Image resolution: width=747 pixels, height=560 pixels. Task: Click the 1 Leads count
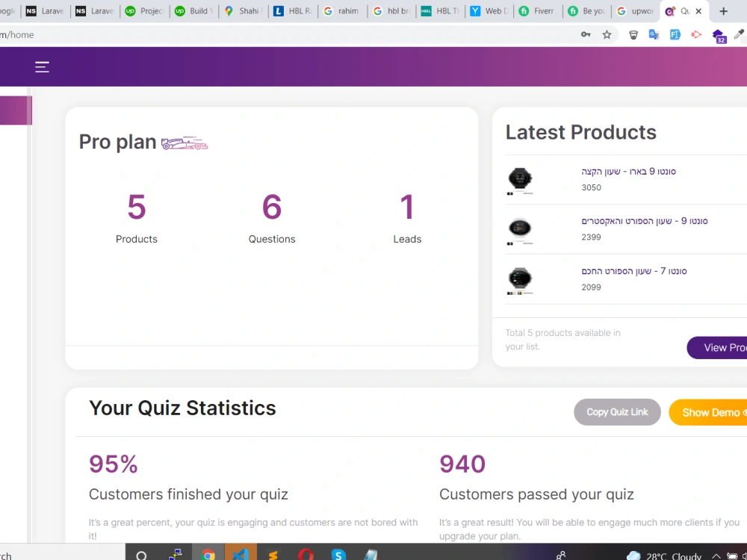(407, 207)
